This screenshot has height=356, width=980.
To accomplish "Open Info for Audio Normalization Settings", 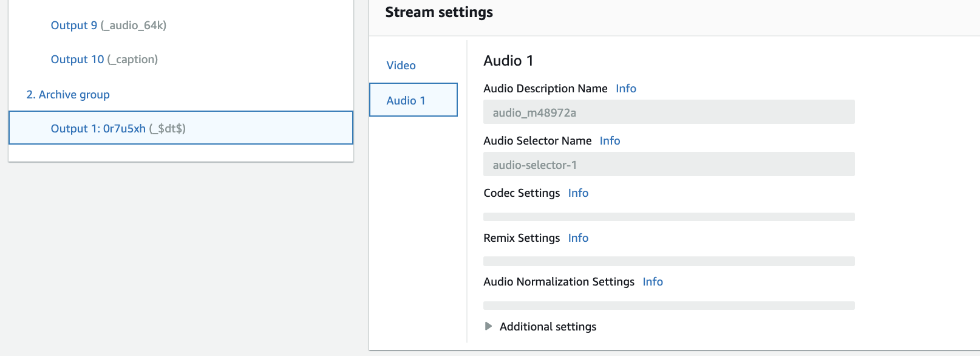I will [x=652, y=282].
